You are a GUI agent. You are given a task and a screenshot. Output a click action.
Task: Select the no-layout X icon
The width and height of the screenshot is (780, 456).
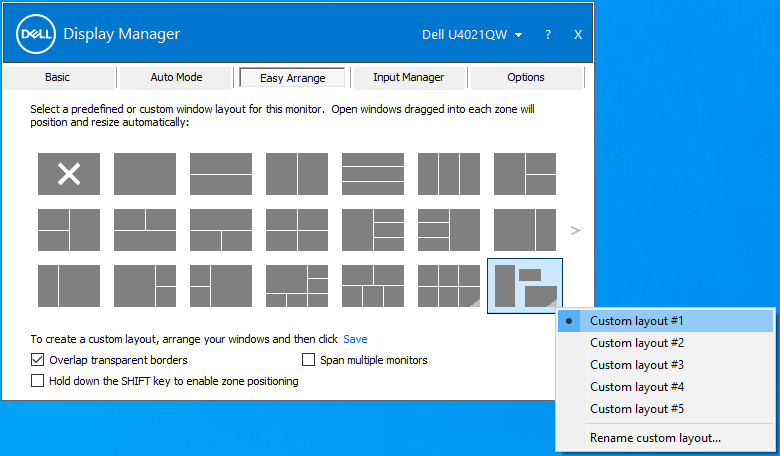(69, 174)
